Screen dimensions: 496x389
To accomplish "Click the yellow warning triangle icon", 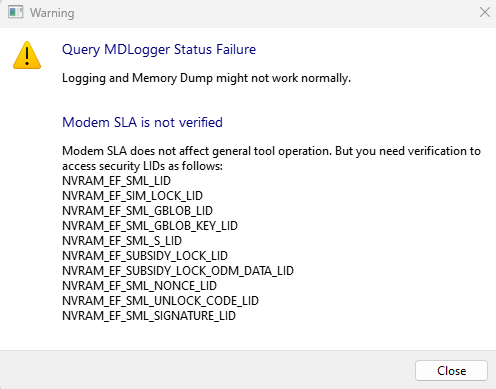I will click(x=27, y=55).
